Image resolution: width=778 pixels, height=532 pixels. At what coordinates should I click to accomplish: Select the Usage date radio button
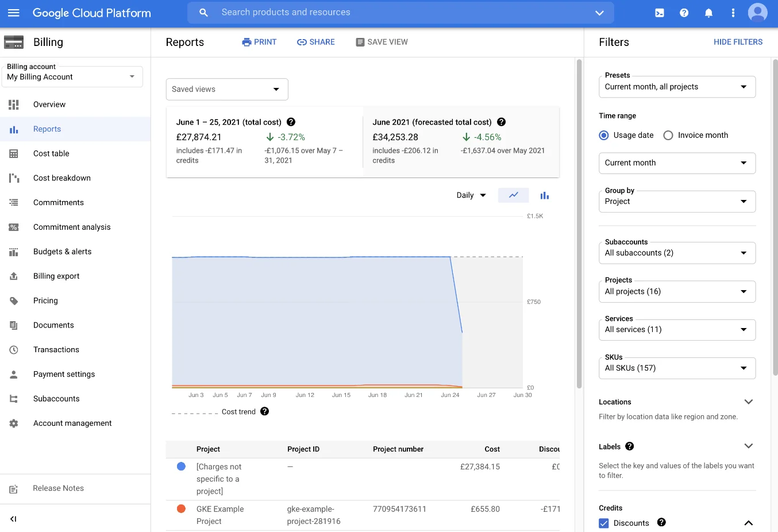pos(603,135)
